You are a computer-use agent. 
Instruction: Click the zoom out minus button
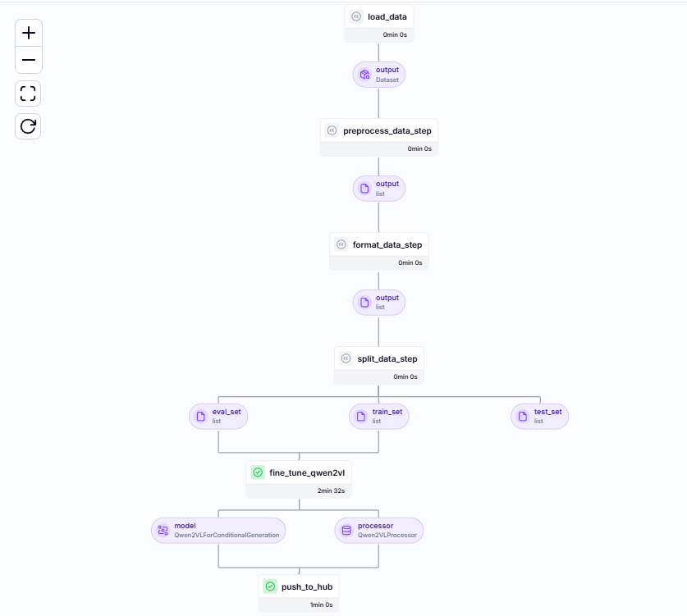click(x=29, y=60)
